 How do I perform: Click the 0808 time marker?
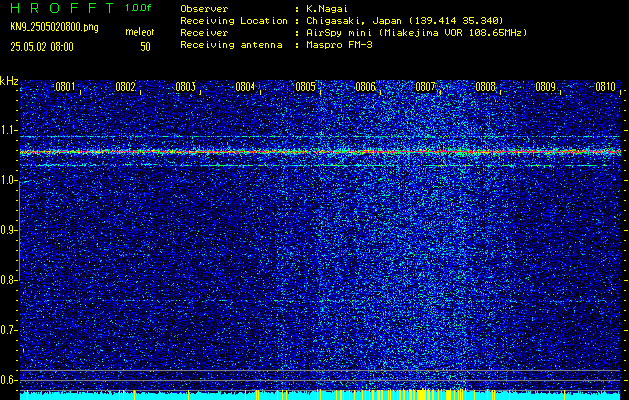(x=485, y=87)
